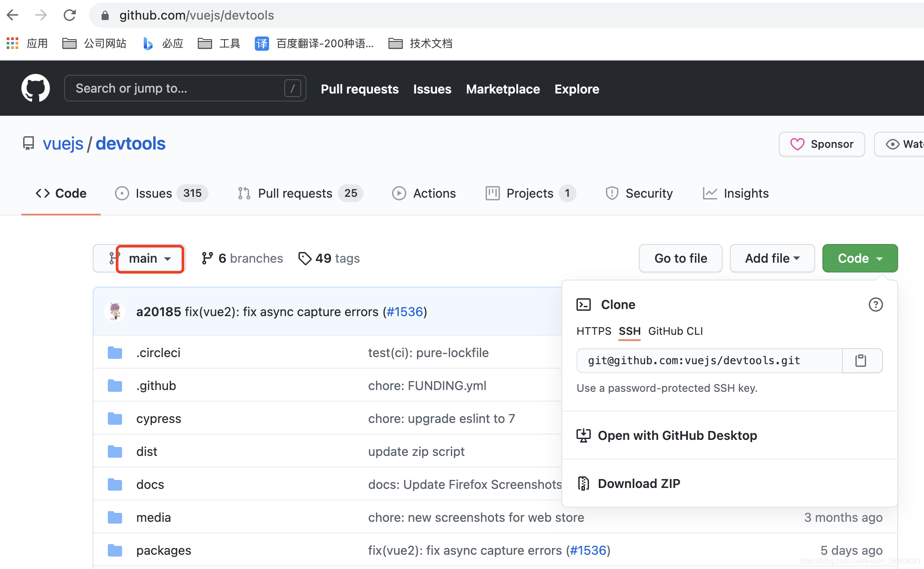Click the commit author avatar

click(x=115, y=312)
